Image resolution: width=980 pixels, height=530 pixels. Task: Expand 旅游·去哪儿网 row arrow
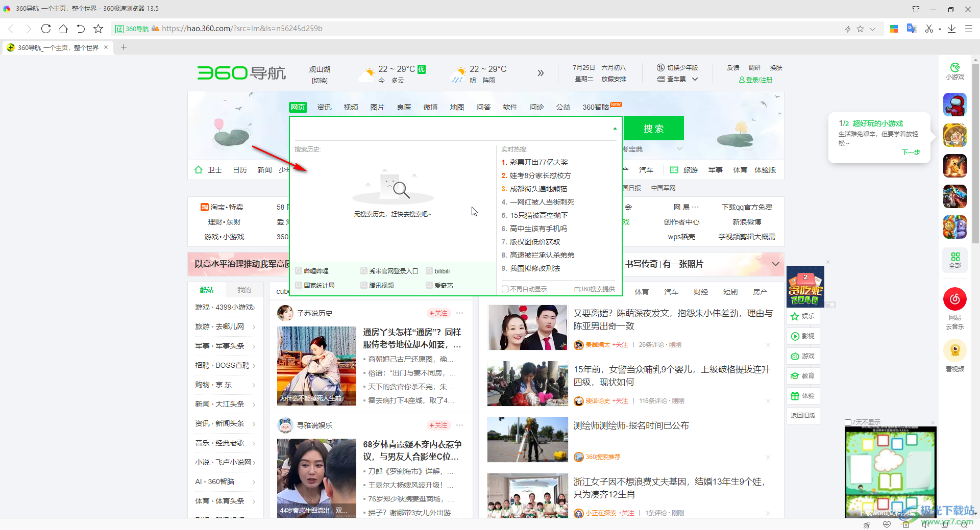[254, 327]
